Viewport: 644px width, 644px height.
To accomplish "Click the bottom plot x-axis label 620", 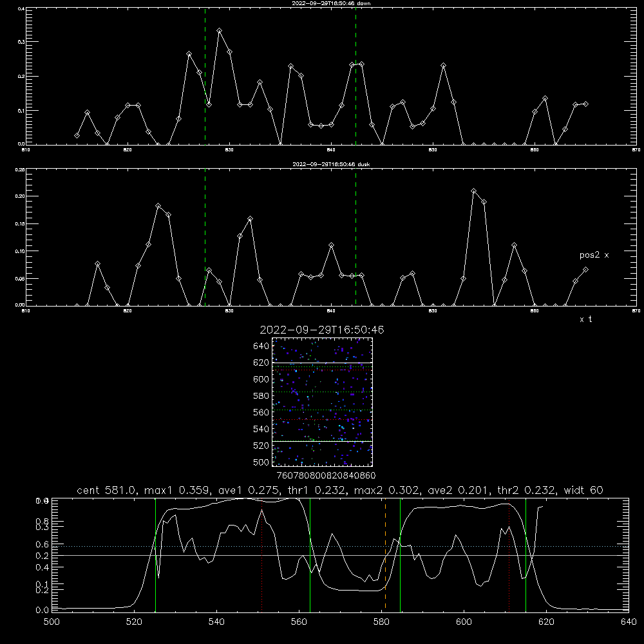I will [546, 622].
